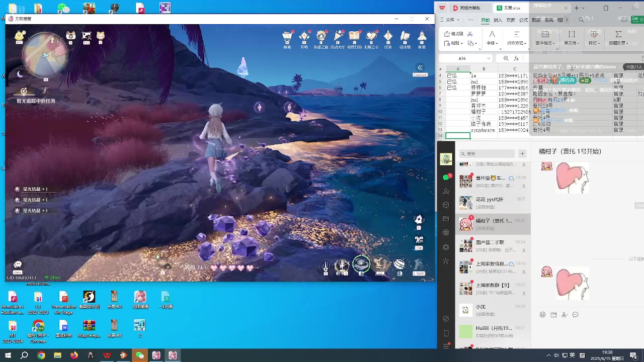Select the highlighted circular ability skill icon
The width and height of the screenshot is (644, 362).
(x=361, y=264)
